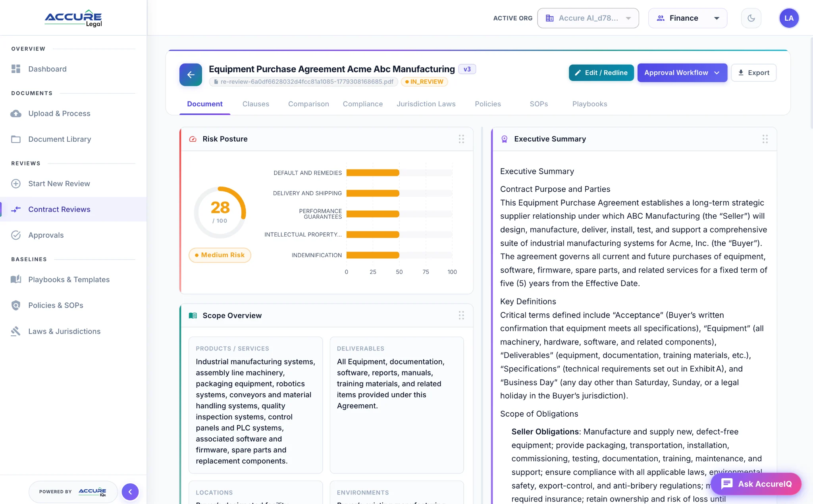The width and height of the screenshot is (813, 504).
Task: Go to Policies & SOPs
Action: click(73, 305)
